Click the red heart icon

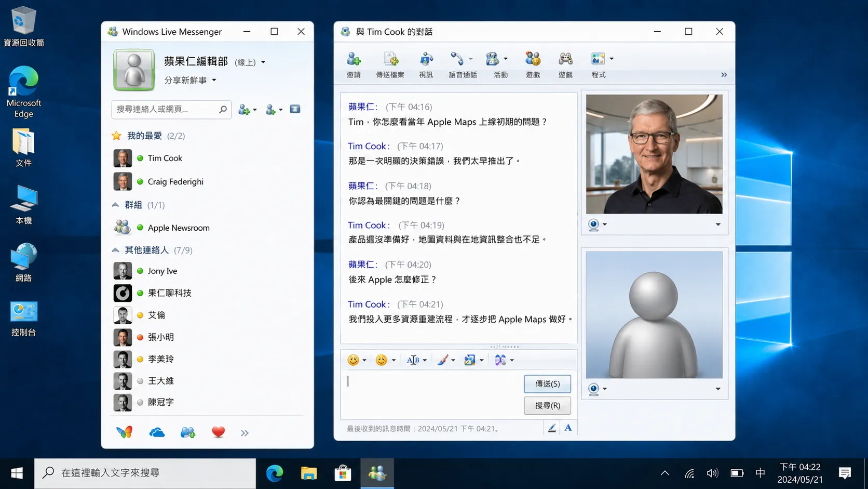coord(219,432)
